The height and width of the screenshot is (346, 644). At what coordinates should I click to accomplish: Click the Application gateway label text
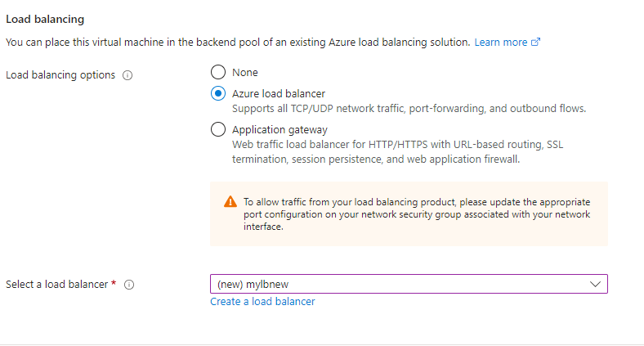(x=280, y=129)
